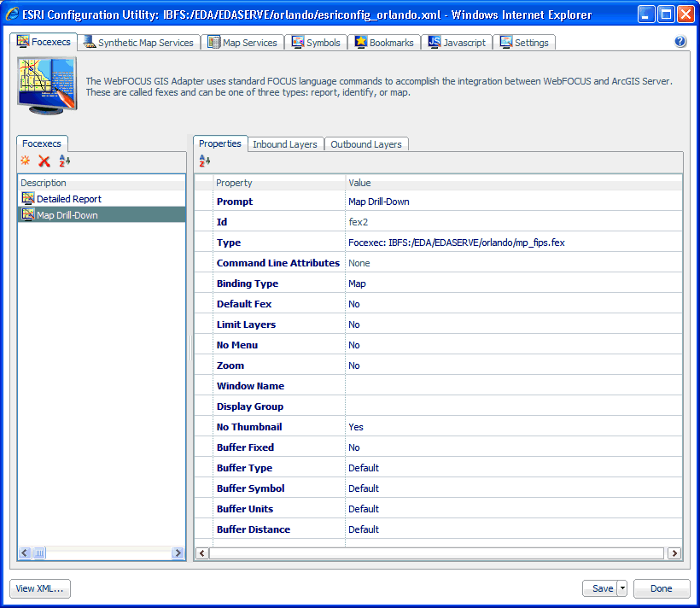The height and width of the screenshot is (608, 700).
Task: Open the Synthetic Map Services tab
Action: click(139, 43)
